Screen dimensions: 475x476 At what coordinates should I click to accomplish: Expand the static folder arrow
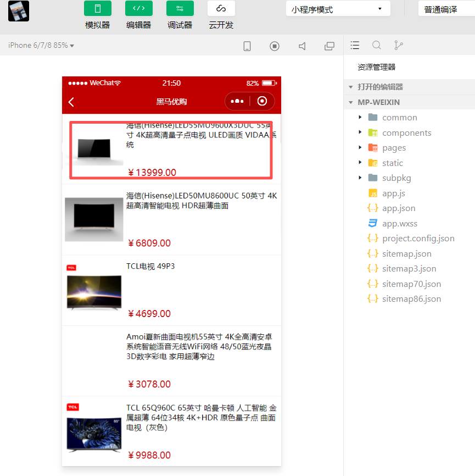pyautogui.click(x=360, y=162)
